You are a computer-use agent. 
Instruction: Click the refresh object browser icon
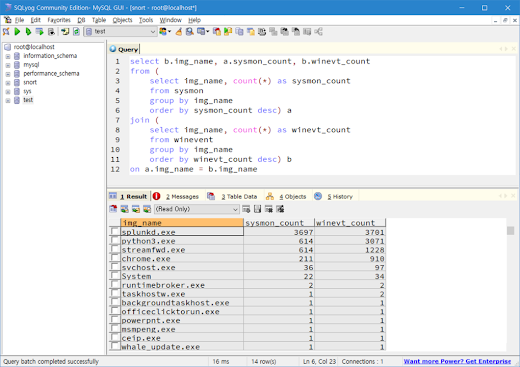(76, 32)
